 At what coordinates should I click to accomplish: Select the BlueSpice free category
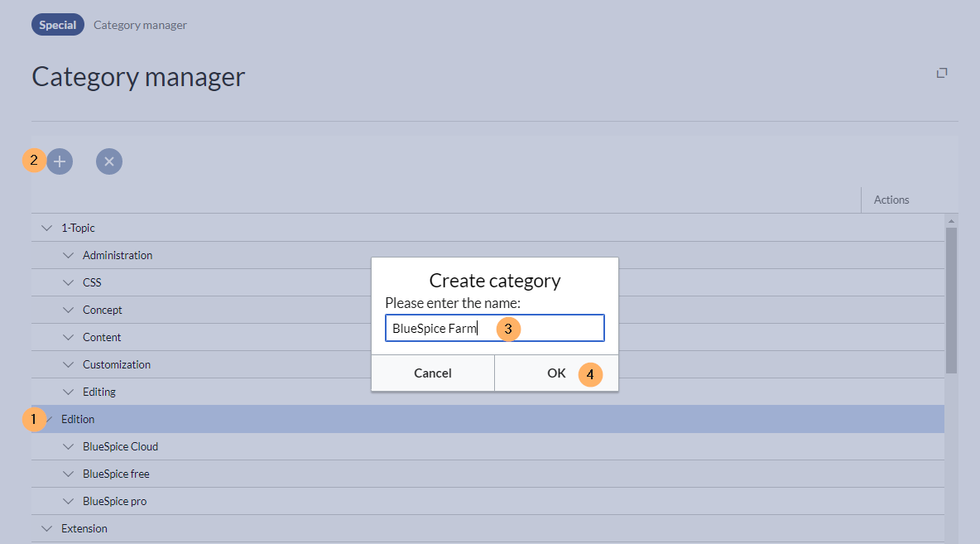coord(116,474)
